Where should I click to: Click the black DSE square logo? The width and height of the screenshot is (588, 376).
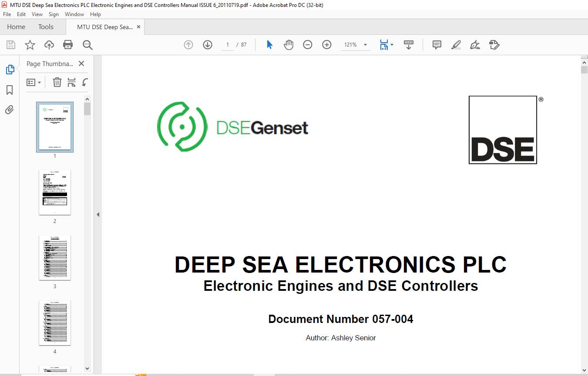point(503,130)
